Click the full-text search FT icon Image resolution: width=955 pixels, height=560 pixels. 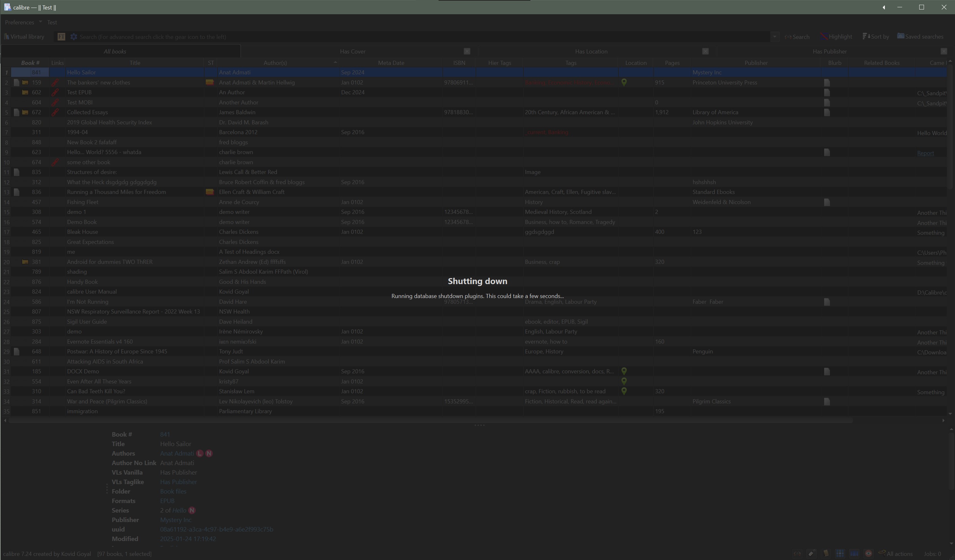point(61,37)
